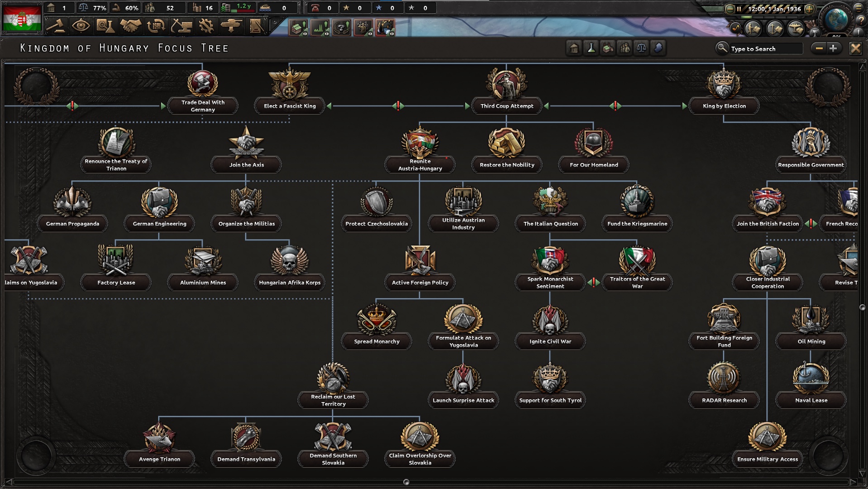
Task: Select Elect a Fascist King focus
Action: tap(290, 91)
